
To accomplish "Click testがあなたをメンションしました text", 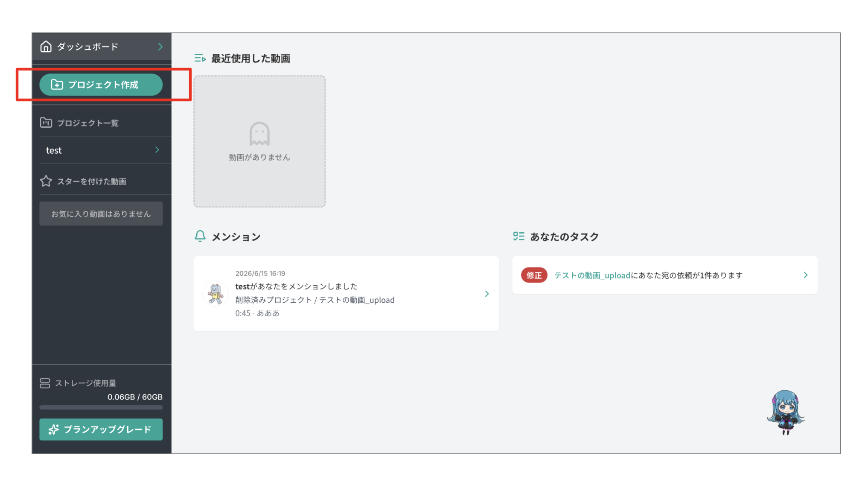I will (x=296, y=286).
